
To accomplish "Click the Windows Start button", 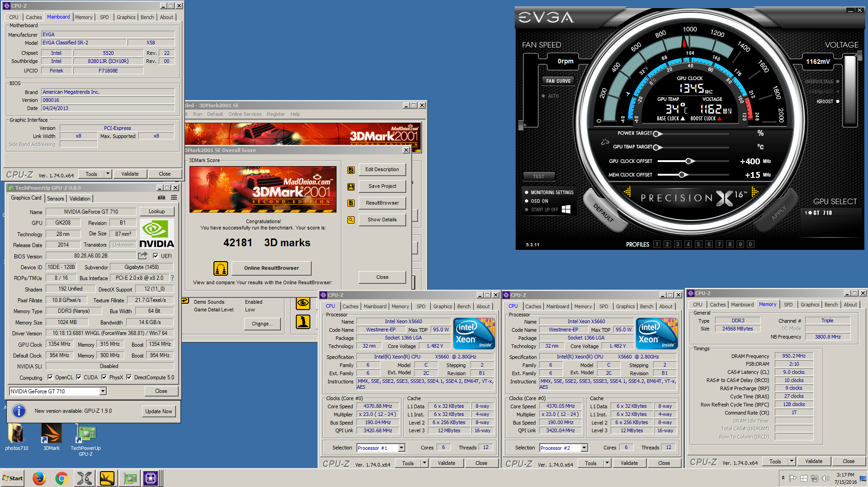I will click(x=13, y=478).
